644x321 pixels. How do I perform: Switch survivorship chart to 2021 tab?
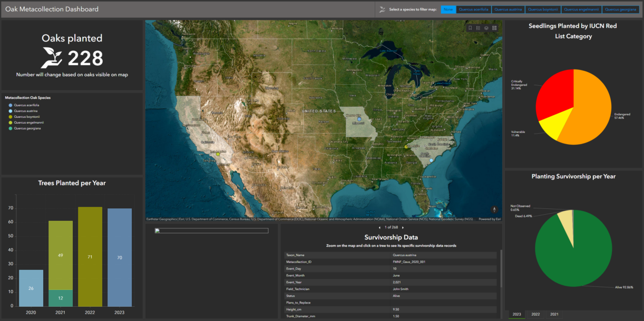pos(554,314)
